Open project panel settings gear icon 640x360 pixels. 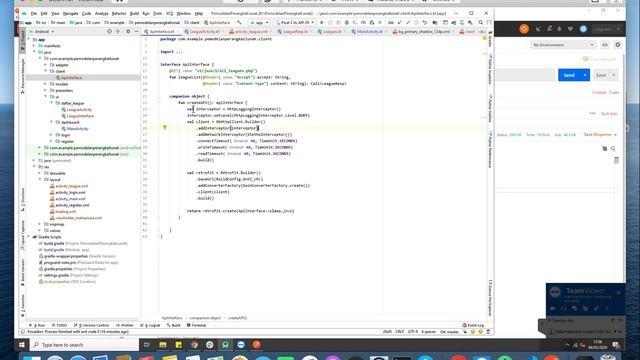click(x=128, y=31)
